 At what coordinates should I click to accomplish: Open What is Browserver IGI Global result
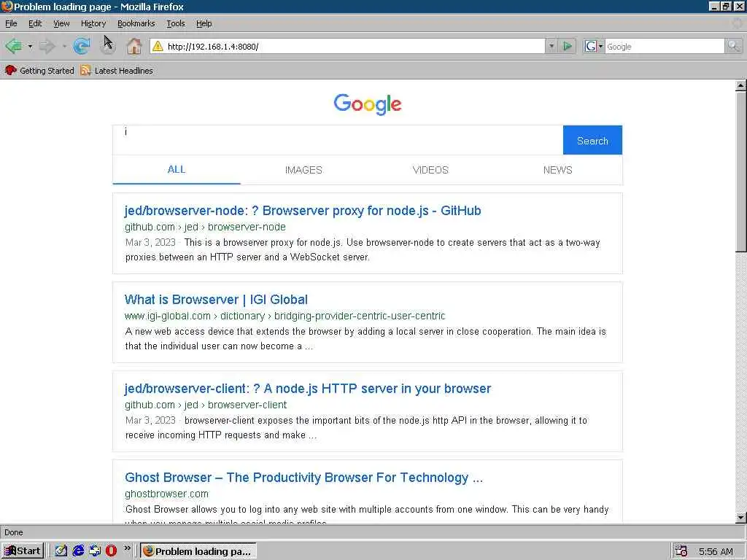[x=216, y=300]
